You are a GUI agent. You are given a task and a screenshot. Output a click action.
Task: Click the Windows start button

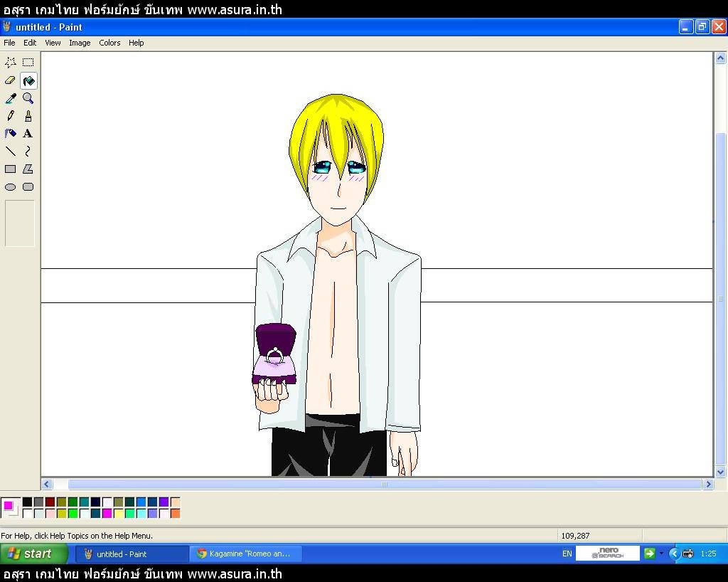[34, 554]
